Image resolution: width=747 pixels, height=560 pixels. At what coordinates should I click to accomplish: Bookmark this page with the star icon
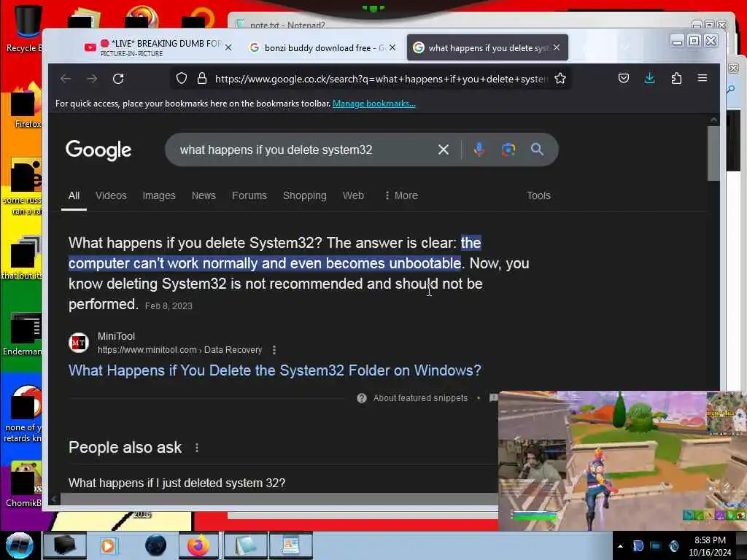coord(560,79)
